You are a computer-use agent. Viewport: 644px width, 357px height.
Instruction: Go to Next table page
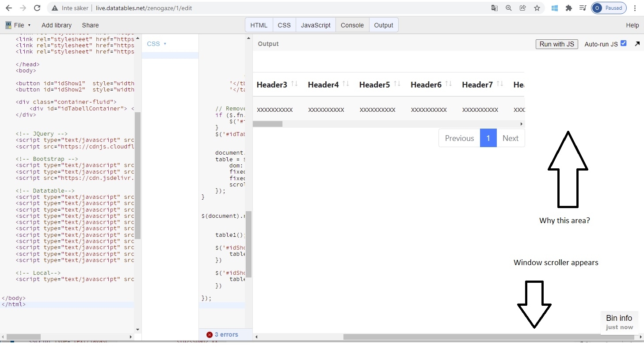pyautogui.click(x=511, y=138)
